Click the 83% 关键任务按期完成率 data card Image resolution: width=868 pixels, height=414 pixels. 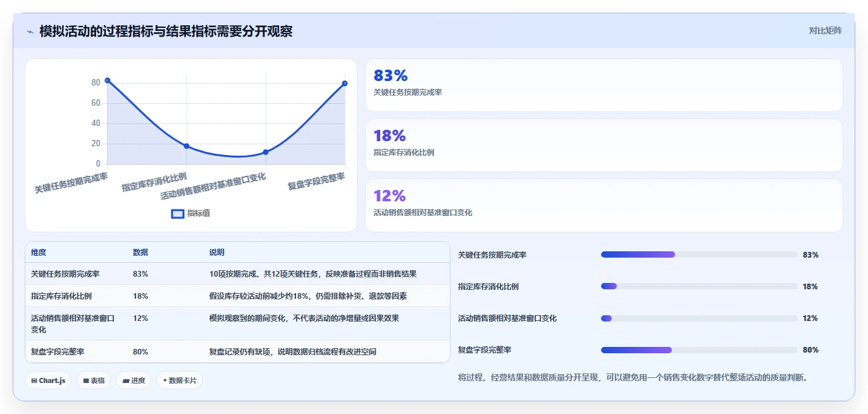[604, 85]
